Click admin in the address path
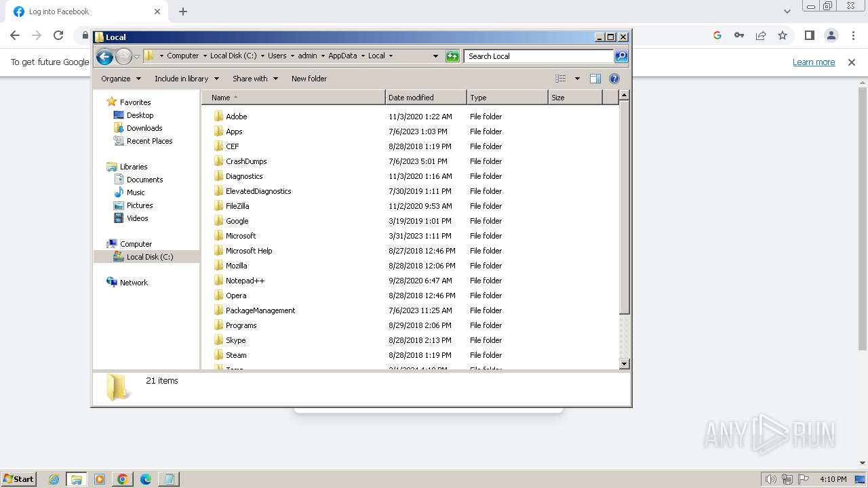 click(307, 56)
